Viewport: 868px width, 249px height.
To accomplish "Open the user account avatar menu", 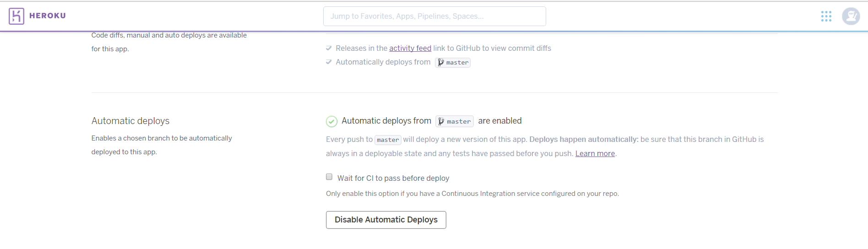I will click(851, 16).
